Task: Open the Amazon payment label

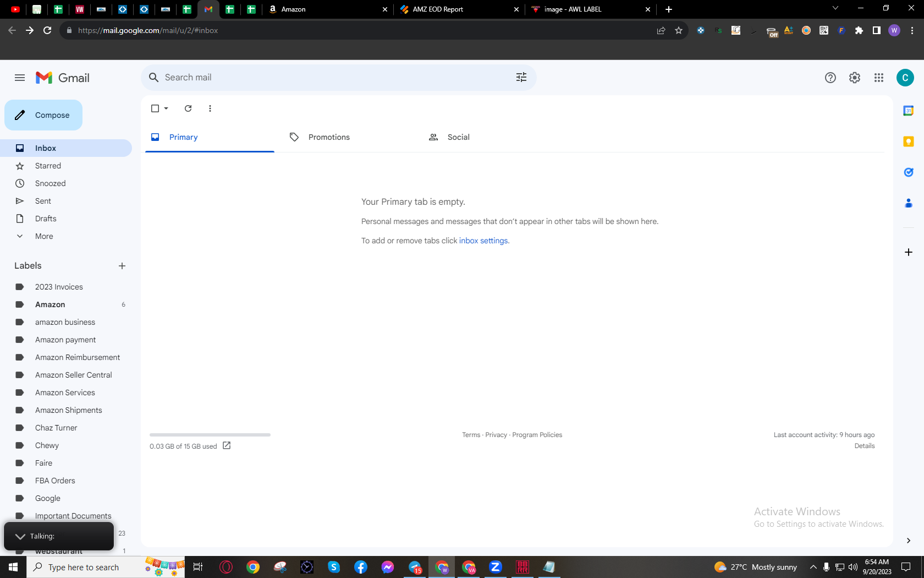Action: (x=66, y=340)
